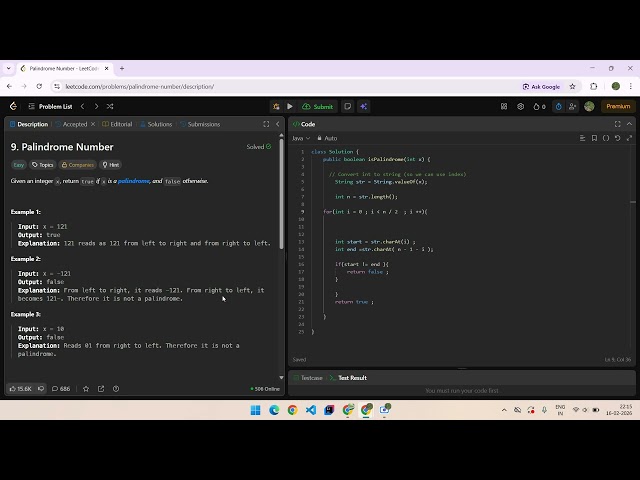Switch to the Description tab
Screen dimensions: 640x480
click(x=29, y=124)
